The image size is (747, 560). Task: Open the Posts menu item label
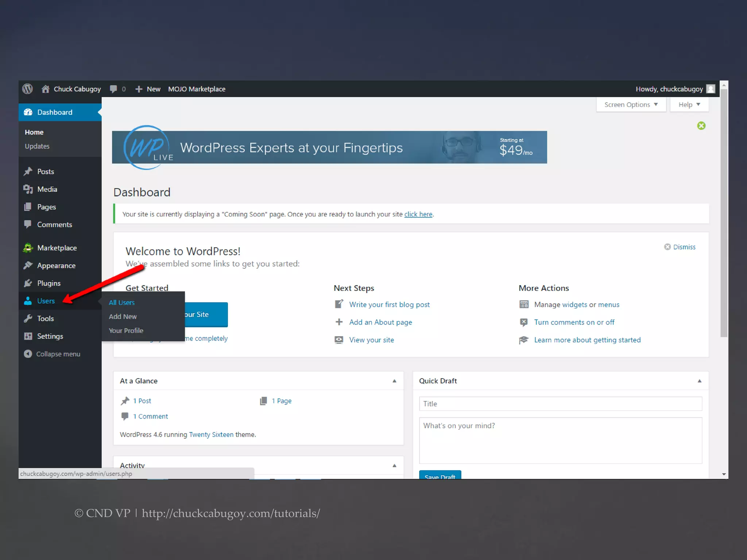pyautogui.click(x=46, y=171)
